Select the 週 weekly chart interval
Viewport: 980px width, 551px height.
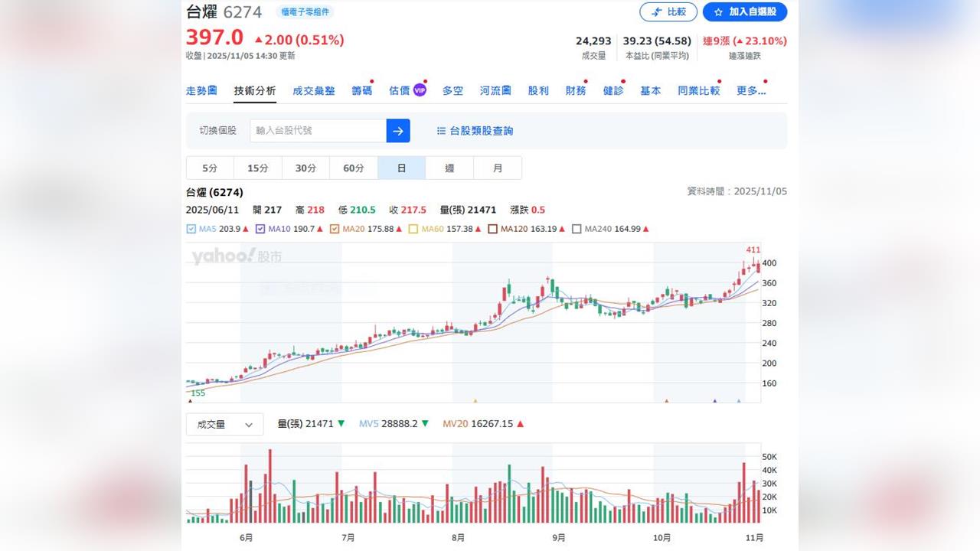pos(449,168)
